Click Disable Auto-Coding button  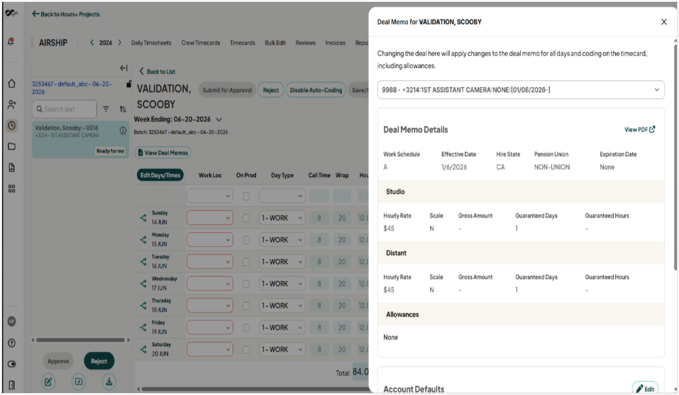click(x=316, y=90)
